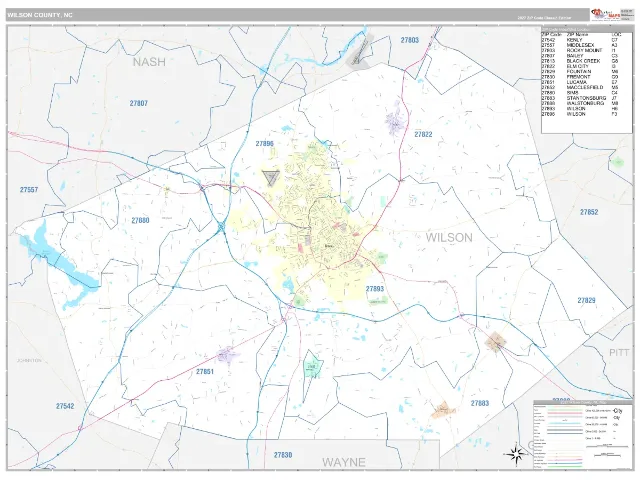This screenshot has width=640, height=480.
Task: Click ZIP label 27807 on the map
Action: click(139, 103)
